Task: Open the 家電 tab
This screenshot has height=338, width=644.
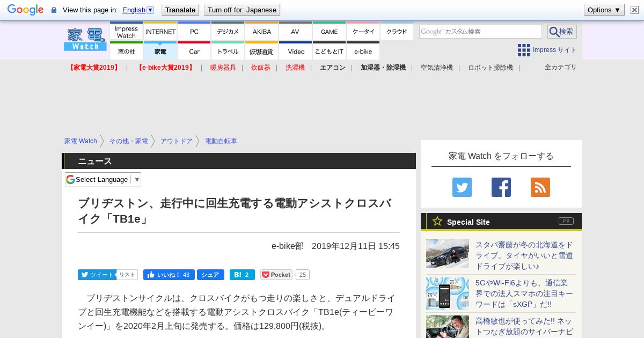Action: coord(160,52)
